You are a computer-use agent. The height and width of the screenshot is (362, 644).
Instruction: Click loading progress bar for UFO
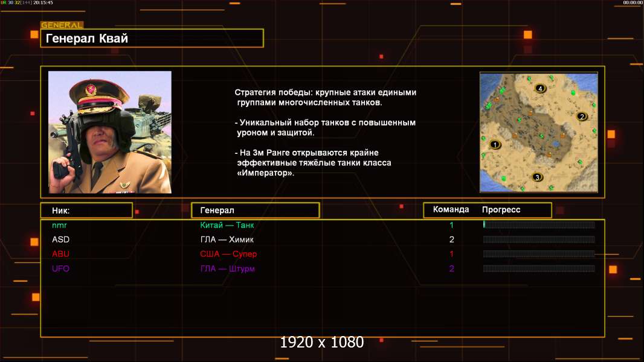[539, 268]
